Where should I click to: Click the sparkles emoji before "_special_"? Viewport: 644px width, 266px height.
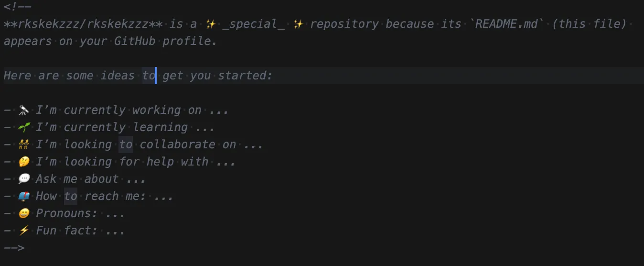click(x=211, y=24)
